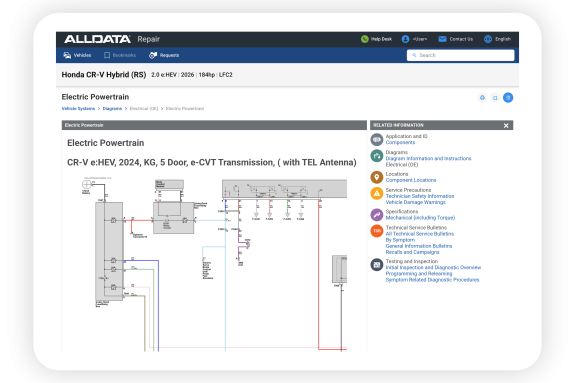Open the user account menu

pyautogui.click(x=414, y=39)
